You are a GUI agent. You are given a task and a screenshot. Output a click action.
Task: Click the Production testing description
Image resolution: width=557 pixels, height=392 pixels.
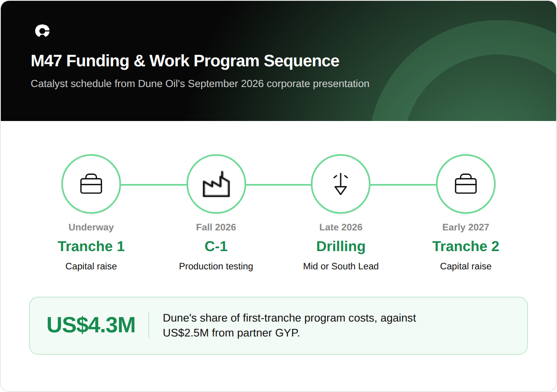216,266
